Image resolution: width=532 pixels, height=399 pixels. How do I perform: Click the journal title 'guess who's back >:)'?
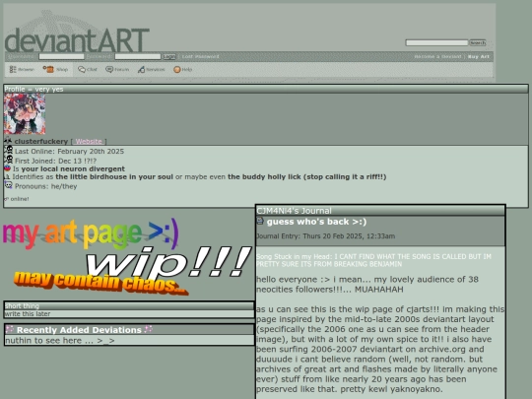[x=316, y=222]
